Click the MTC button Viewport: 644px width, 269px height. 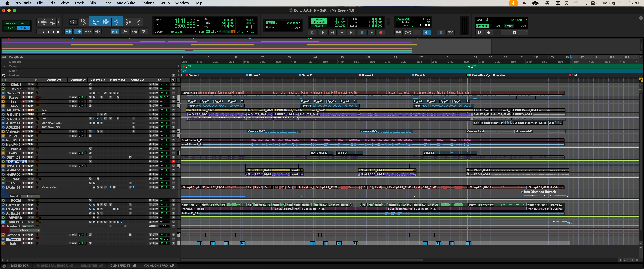[x=450, y=33]
